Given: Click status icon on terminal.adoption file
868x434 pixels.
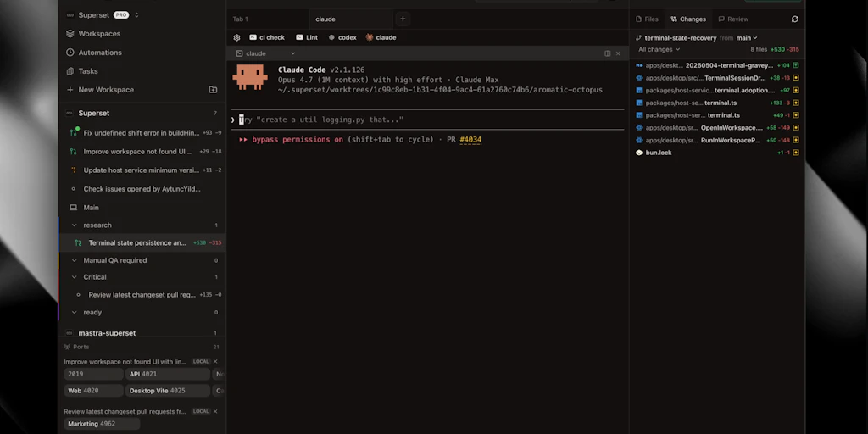Looking at the screenshot, I should point(796,90).
